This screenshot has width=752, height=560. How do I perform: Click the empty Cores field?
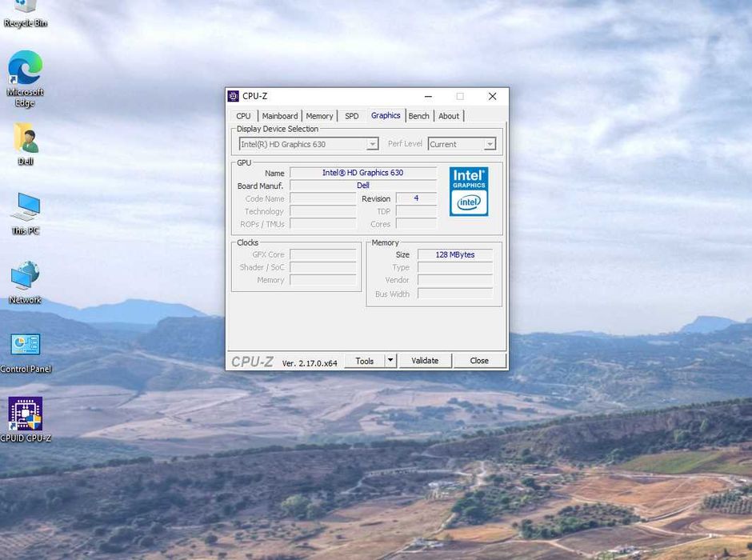416,224
